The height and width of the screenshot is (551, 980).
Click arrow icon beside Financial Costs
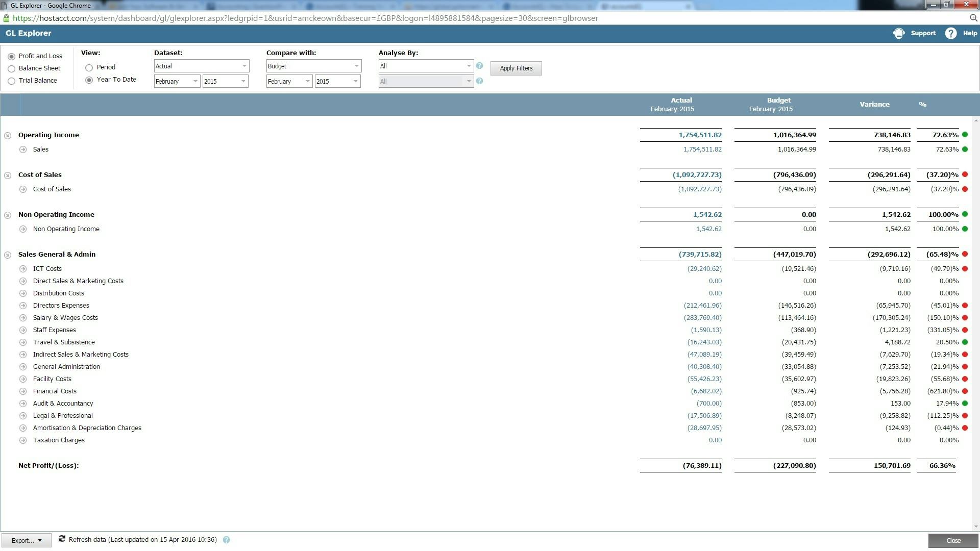click(x=23, y=391)
